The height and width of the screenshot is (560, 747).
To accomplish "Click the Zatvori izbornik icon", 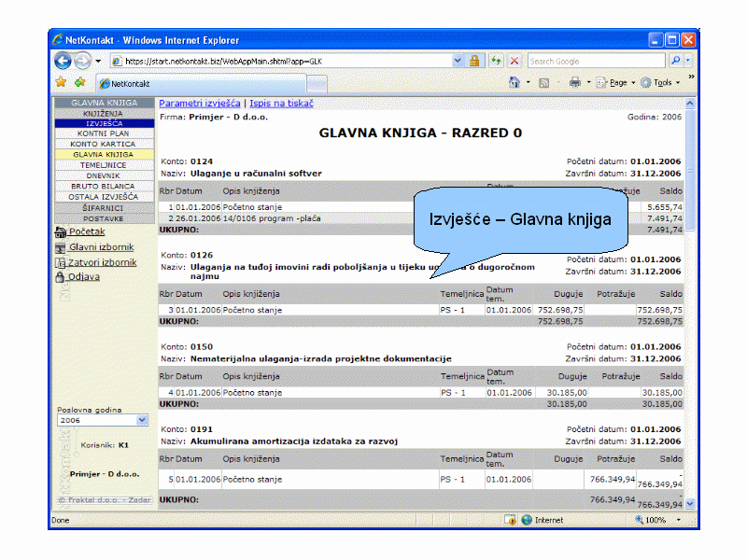I will 61,263.
